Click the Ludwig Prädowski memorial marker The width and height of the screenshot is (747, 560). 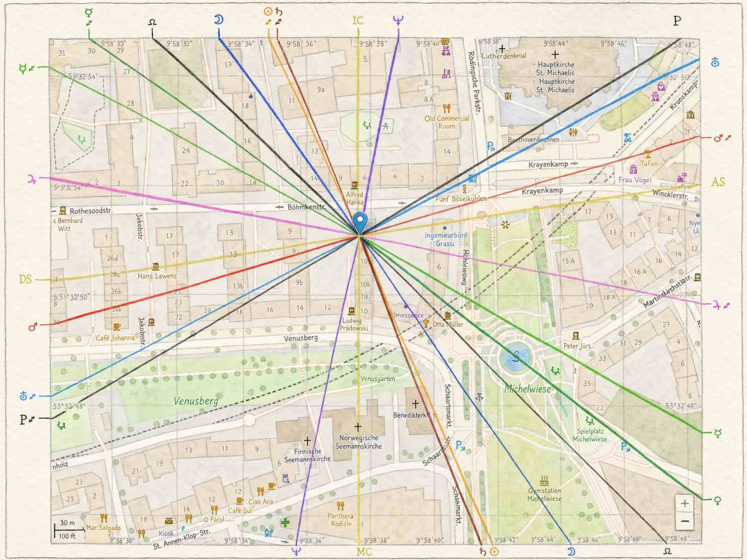[x=351, y=311]
